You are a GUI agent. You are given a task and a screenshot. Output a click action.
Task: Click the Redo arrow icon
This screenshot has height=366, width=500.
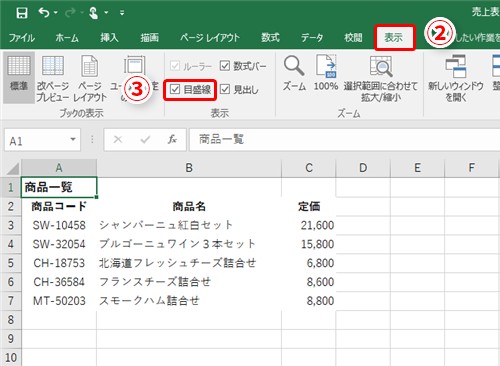70,13
